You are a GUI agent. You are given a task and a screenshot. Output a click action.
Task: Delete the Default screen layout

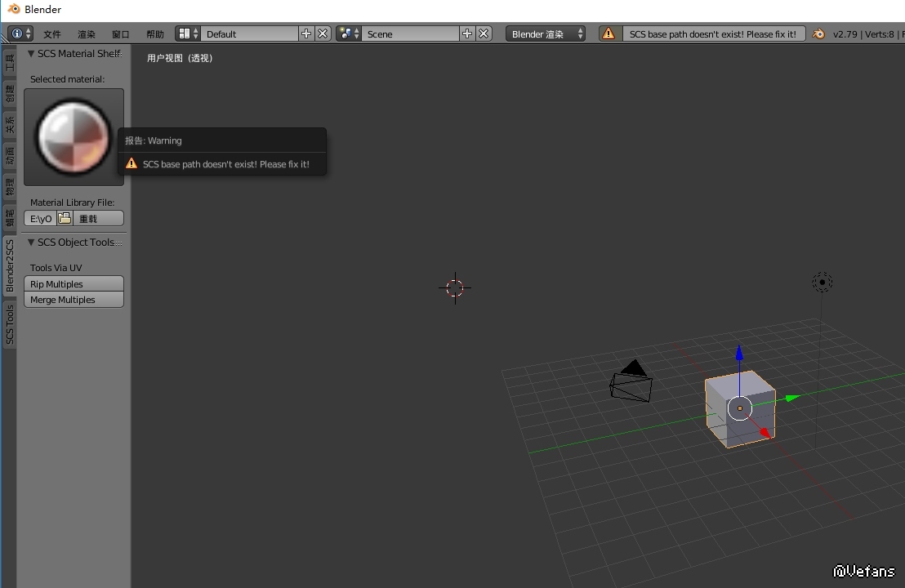[x=323, y=33]
